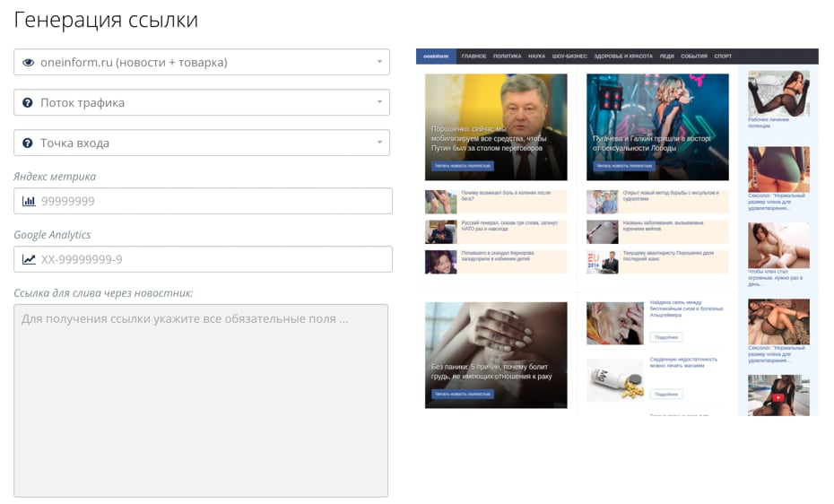The image size is (834, 504).
Task: Open the Точка входа dropdown arrow
Action: point(379,143)
